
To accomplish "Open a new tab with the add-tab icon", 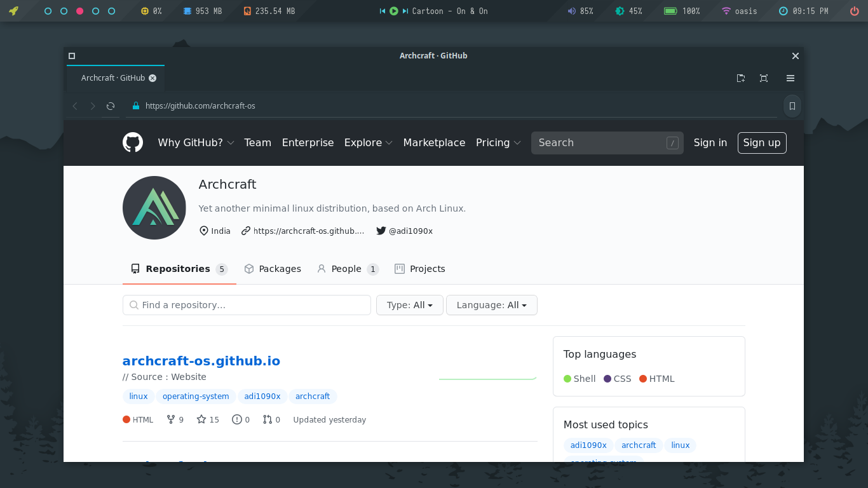I will [741, 78].
